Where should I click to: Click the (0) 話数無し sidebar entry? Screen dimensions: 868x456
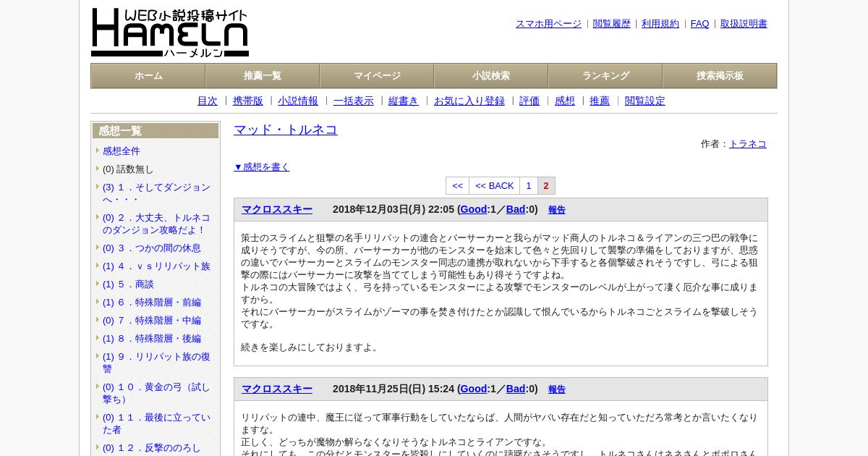128,169
